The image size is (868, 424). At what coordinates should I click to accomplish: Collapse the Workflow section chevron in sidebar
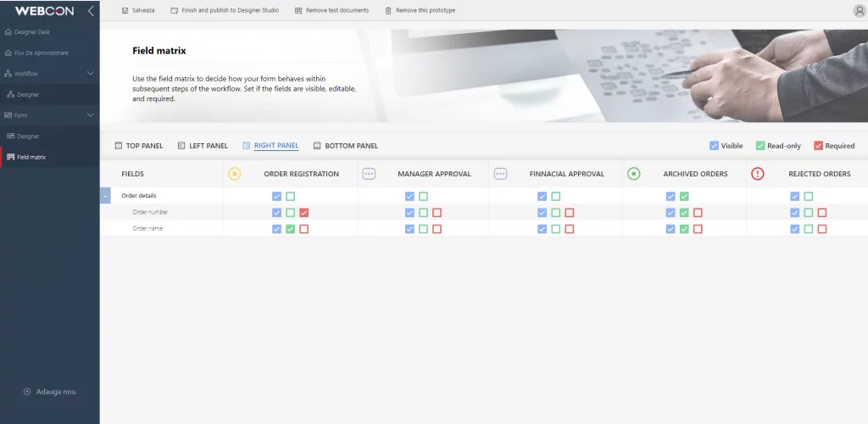(91, 73)
